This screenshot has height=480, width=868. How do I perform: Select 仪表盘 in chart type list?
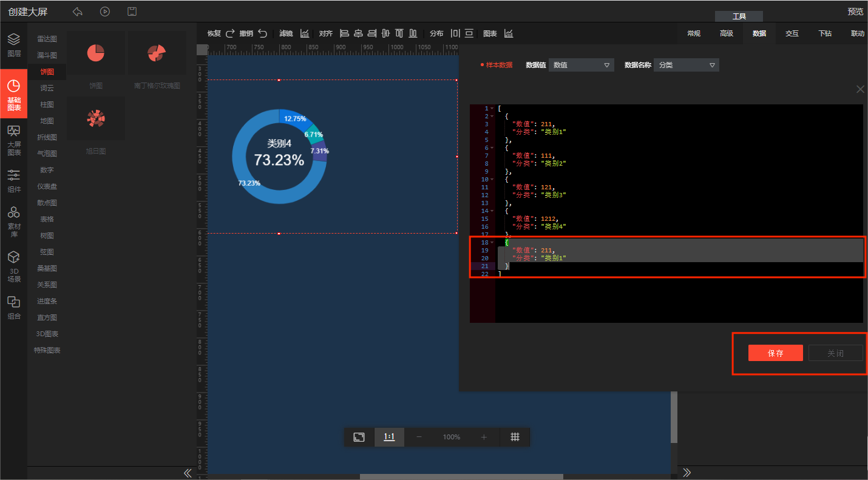47,186
